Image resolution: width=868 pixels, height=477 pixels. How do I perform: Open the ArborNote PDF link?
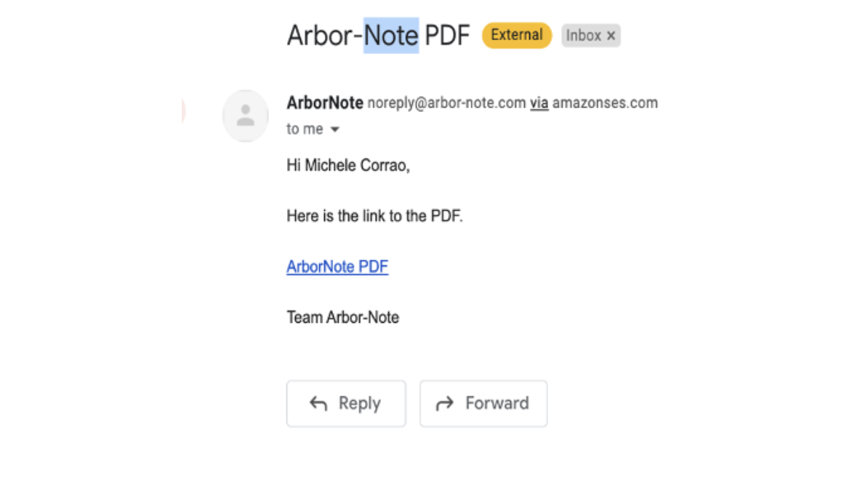click(x=337, y=266)
